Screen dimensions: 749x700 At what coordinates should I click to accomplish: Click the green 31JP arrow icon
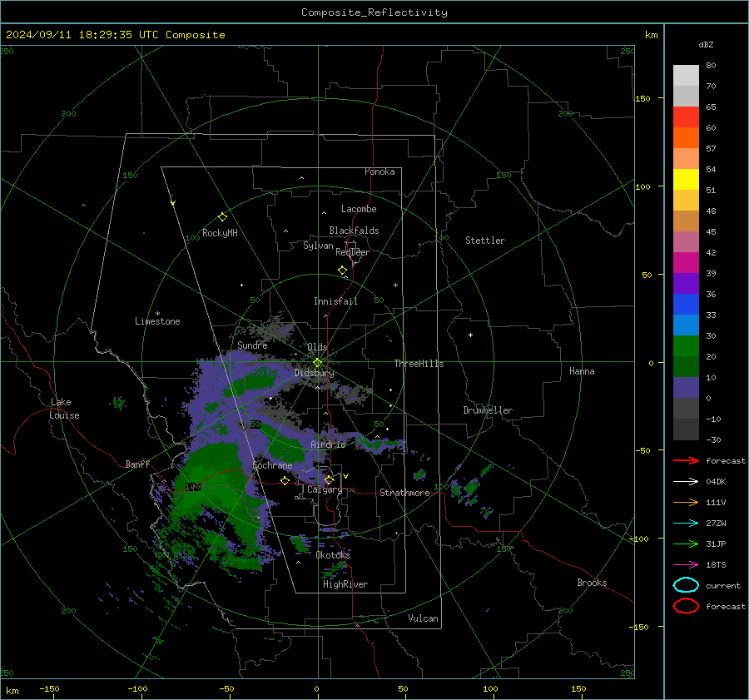pyautogui.click(x=686, y=544)
